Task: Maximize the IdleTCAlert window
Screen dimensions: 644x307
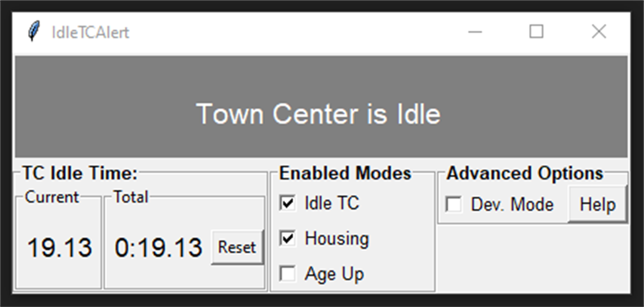Action: pos(536,32)
